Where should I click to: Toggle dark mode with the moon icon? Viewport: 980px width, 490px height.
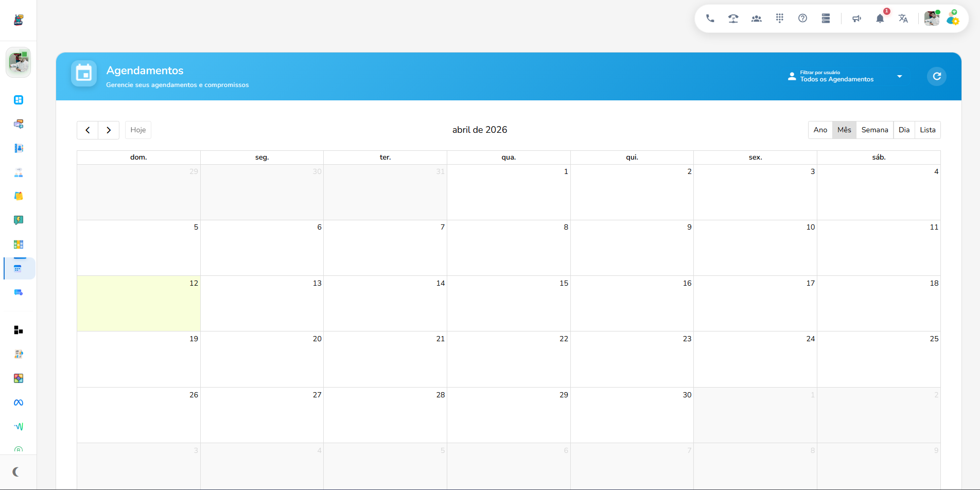(x=16, y=471)
